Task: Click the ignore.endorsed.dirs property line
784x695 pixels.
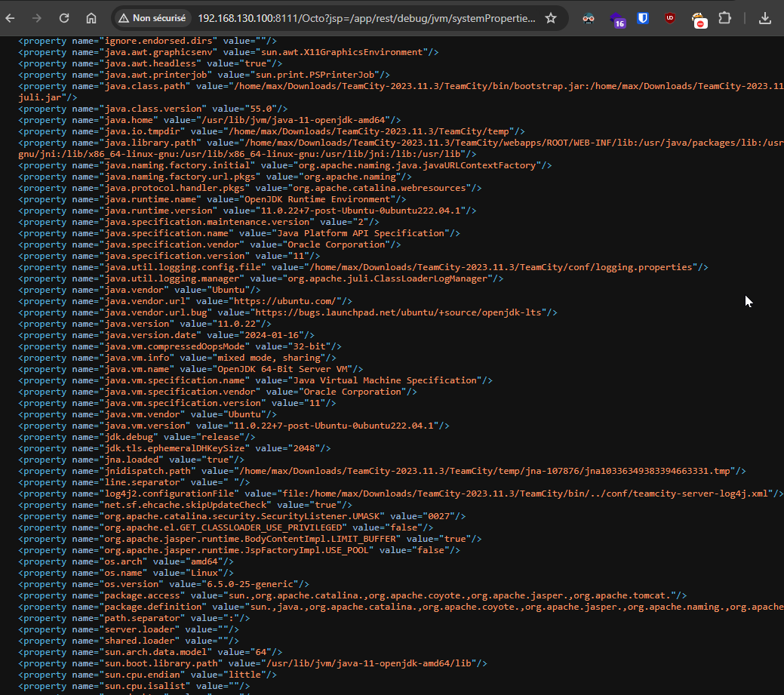Action: [147, 41]
